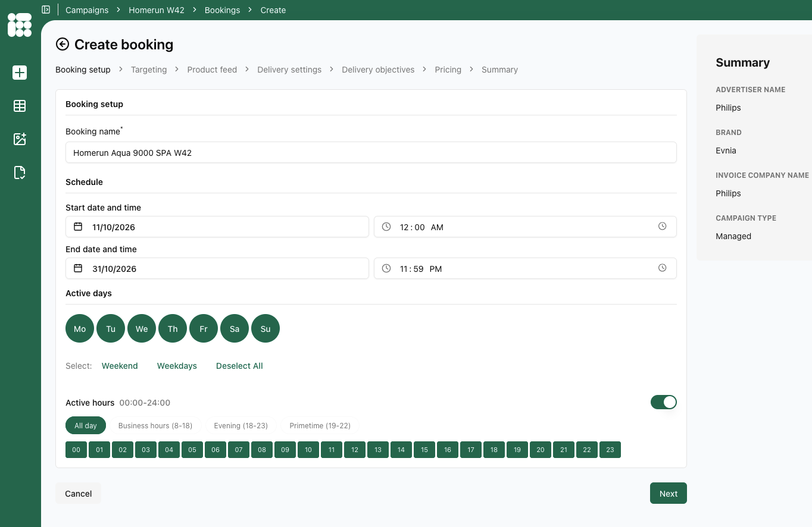The width and height of the screenshot is (812, 527).
Task: Select Weekend days link
Action: coord(120,366)
